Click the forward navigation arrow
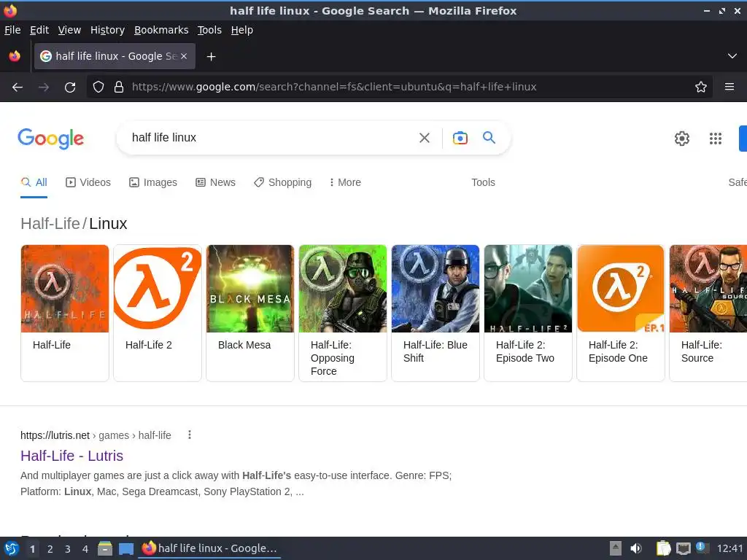Image resolution: width=747 pixels, height=560 pixels. coord(43,87)
